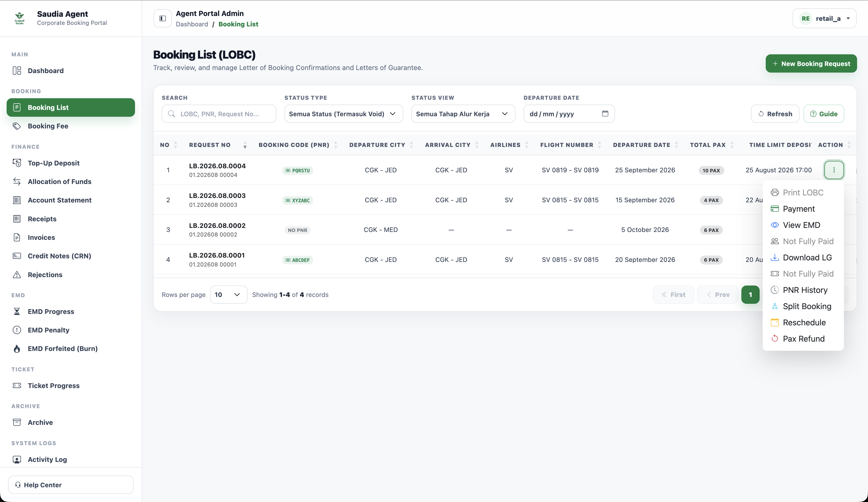Open Account Statement
This screenshot has height=502, width=868.
tap(71, 200)
